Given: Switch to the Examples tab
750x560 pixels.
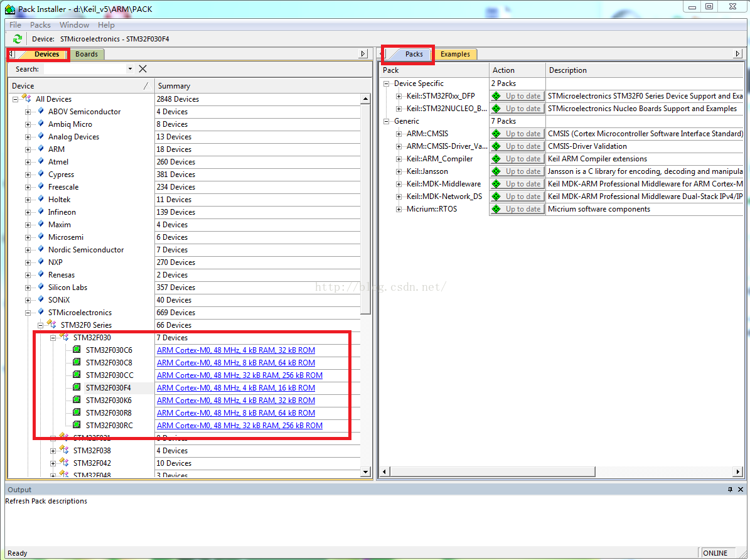Looking at the screenshot, I should click(x=456, y=54).
